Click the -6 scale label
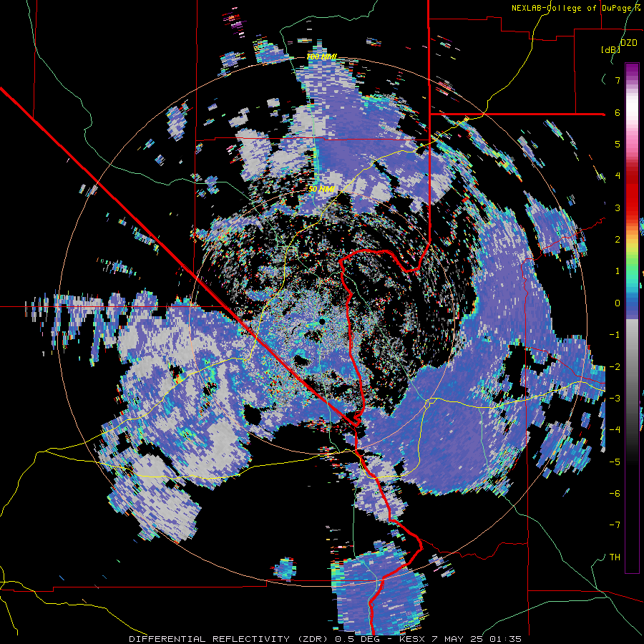Image resolution: width=644 pixels, height=644 pixels. [x=615, y=493]
